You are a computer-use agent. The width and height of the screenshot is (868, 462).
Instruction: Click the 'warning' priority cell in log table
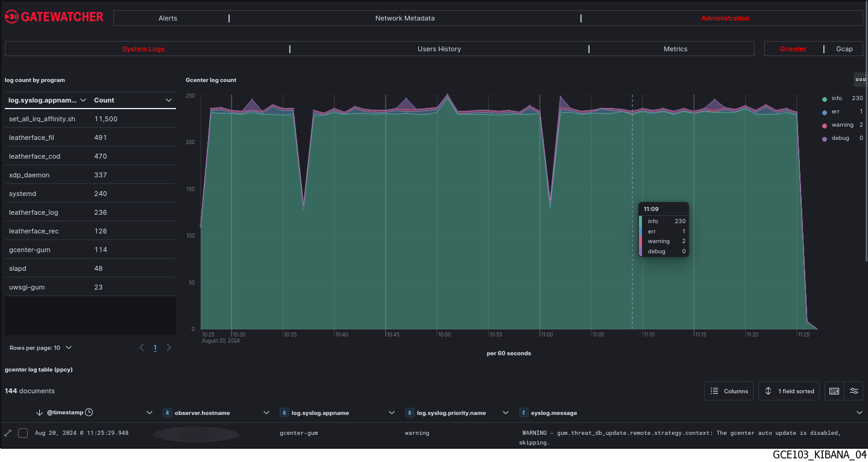(x=417, y=433)
